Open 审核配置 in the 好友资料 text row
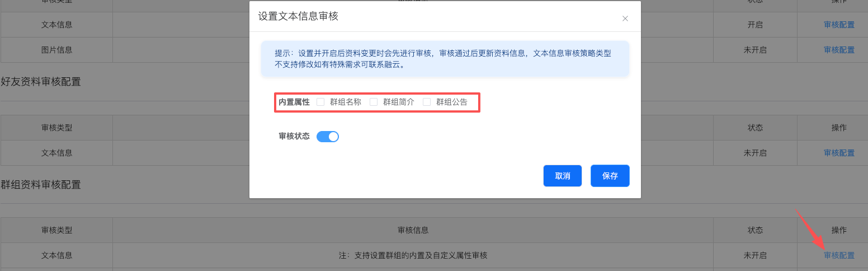This screenshot has height=271, width=868. coord(839,153)
